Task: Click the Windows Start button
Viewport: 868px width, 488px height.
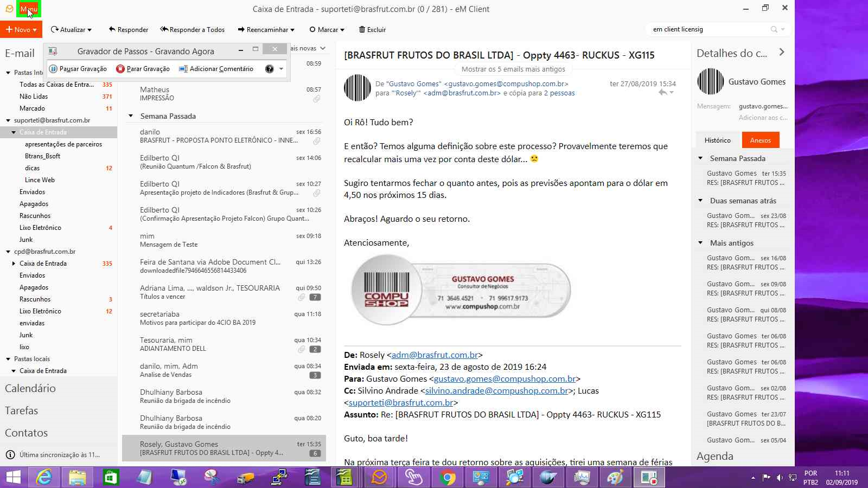Action: pyautogui.click(x=13, y=477)
